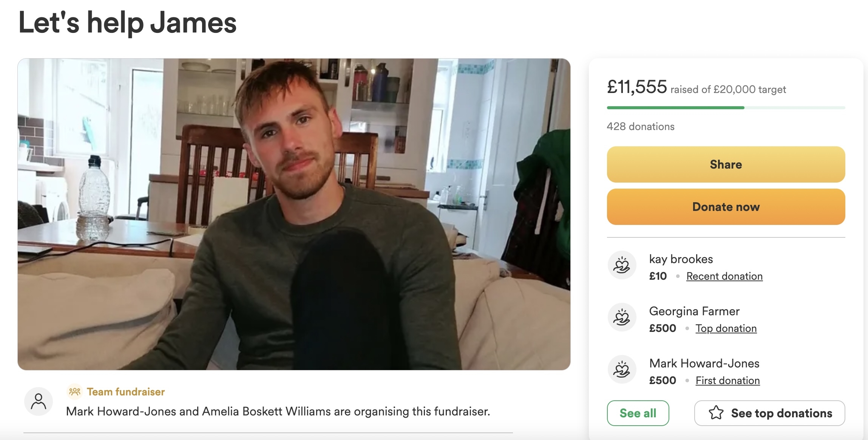Share this fundraiser
This screenshot has height=440, width=868.
(726, 164)
